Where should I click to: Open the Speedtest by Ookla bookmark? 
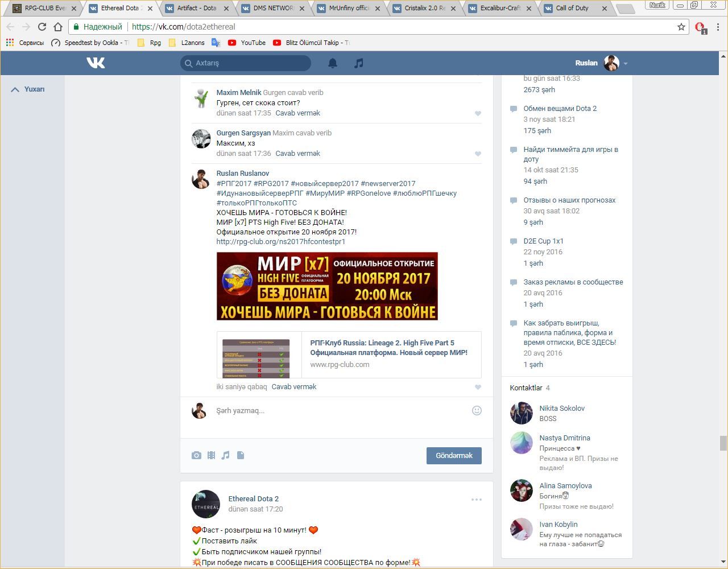[90, 43]
